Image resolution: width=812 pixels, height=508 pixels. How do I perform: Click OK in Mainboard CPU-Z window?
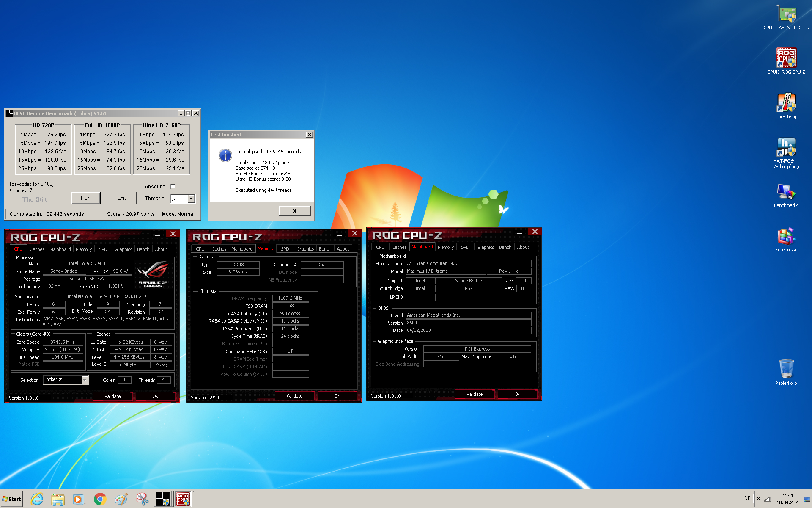[517, 394]
